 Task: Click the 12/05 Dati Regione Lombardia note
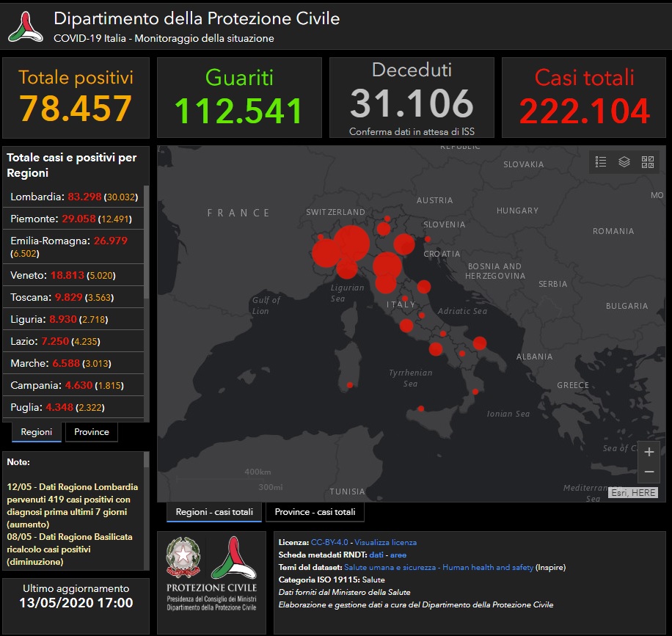pyautogui.click(x=73, y=505)
